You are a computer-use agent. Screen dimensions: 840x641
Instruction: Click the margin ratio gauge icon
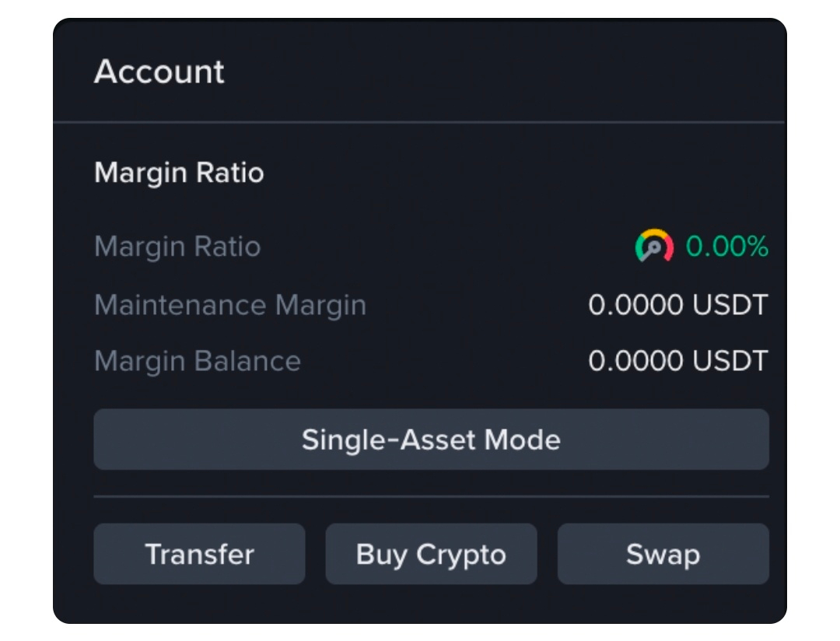(654, 246)
